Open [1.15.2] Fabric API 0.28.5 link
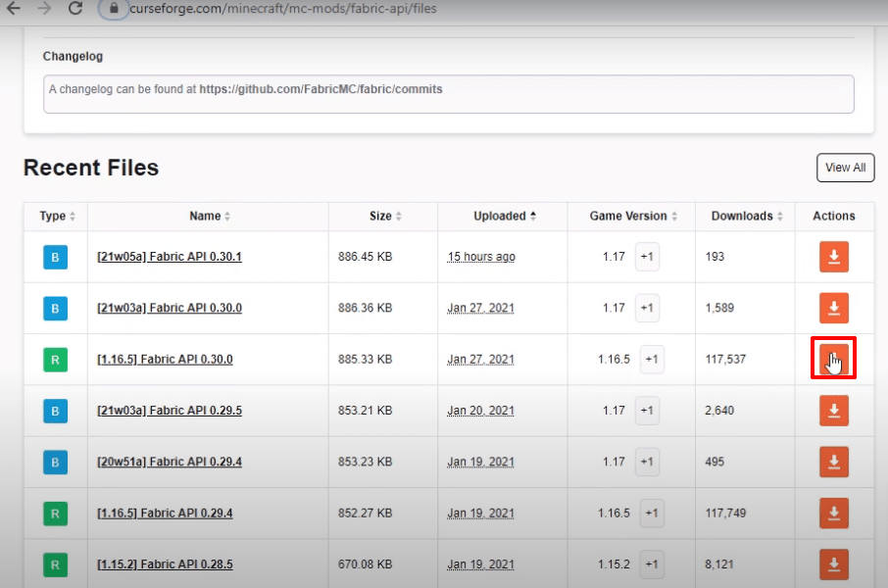The height and width of the screenshot is (588, 888). click(x=165, y=564)
